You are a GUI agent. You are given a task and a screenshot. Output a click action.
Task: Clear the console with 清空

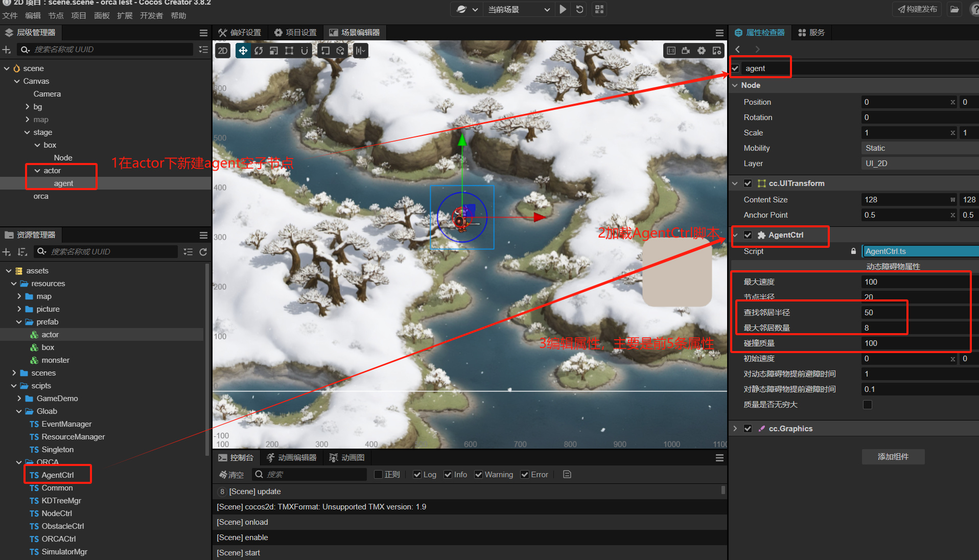click(231, 475)
